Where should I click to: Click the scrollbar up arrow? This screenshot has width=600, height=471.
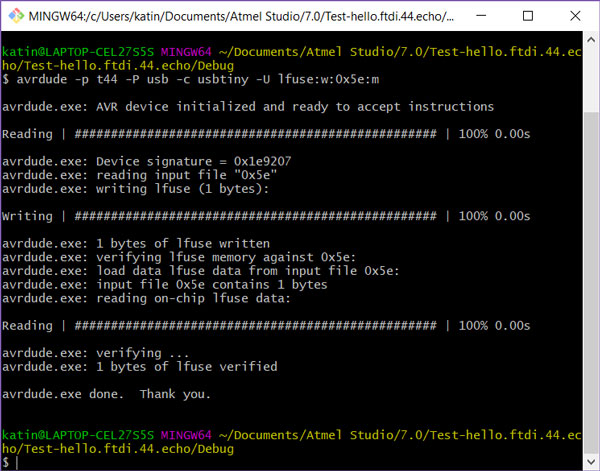(x=591, y=39)
